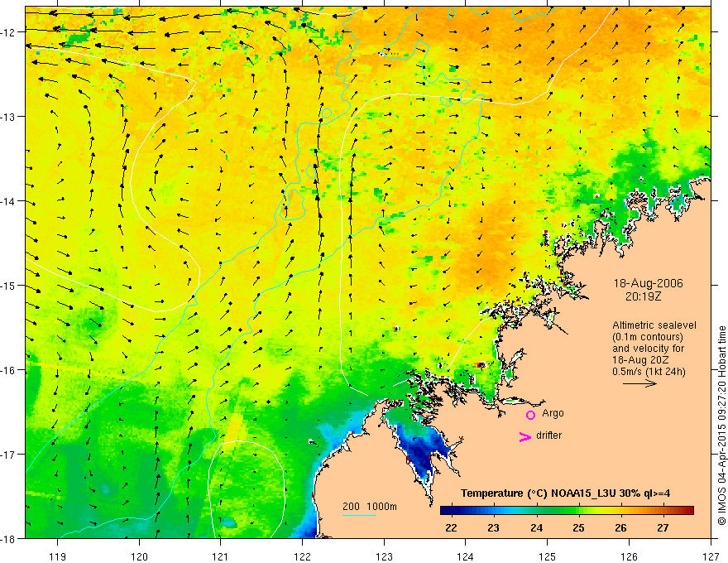Screen dimensions: 728x563
Task: Click the time text 20:19Z
Action: pos(643,296)
